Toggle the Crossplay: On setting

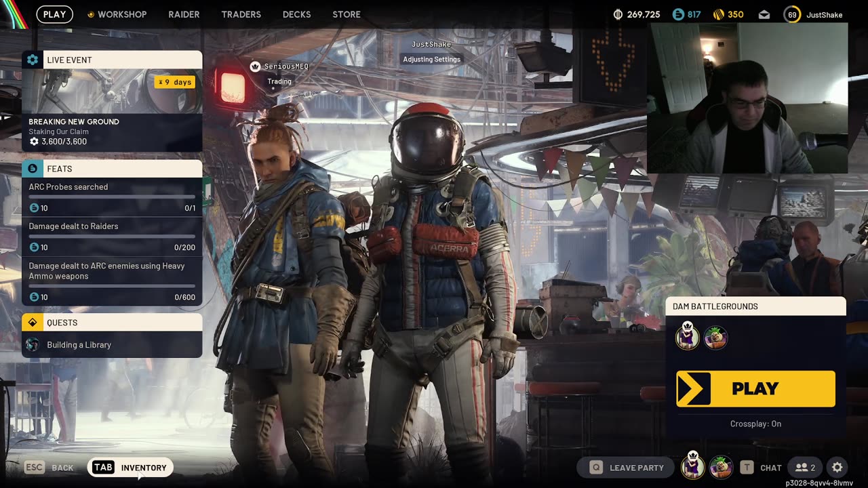click(755, 424)
